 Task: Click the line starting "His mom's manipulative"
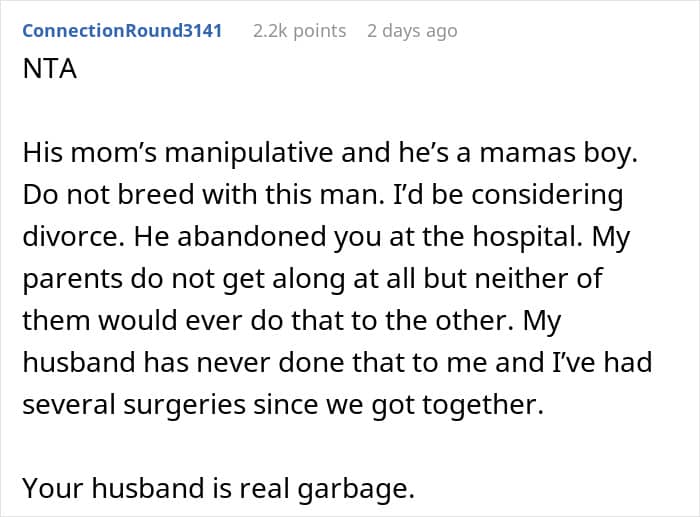tap(330, 153)
